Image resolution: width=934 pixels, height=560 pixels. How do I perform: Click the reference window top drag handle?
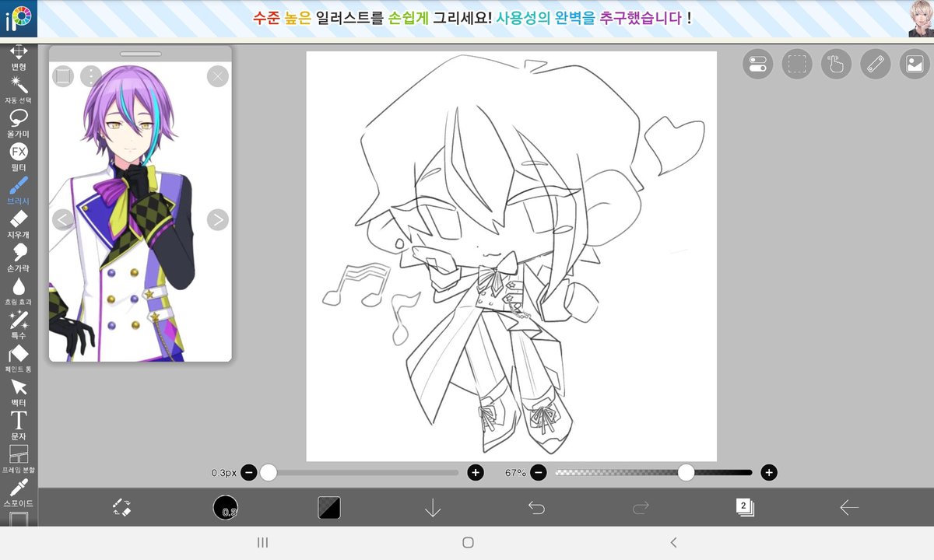(x=140, y=54)
